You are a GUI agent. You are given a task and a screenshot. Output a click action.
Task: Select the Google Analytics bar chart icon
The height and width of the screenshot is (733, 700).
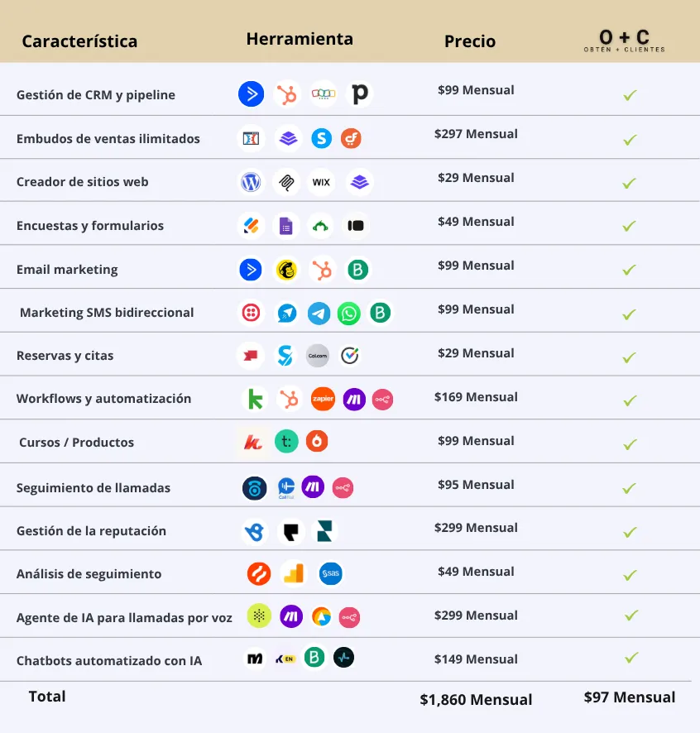(294, 573)
